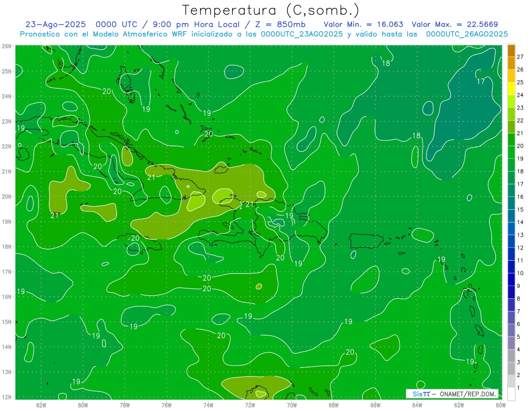Click color scale label '7'

(519, 311)
